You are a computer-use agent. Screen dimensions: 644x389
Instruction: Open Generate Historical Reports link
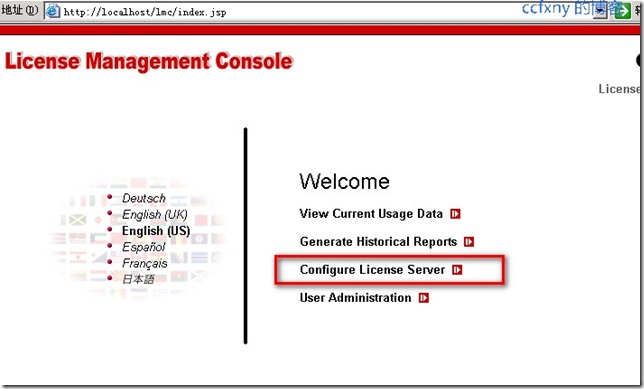click(x=378, y=242)
